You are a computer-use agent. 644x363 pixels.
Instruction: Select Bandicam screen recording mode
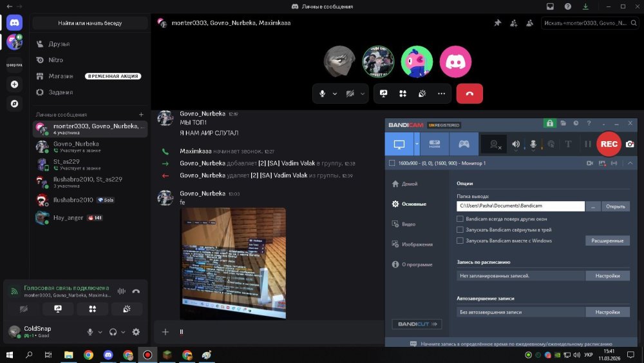pyautogui.click(x=399, y=144)
